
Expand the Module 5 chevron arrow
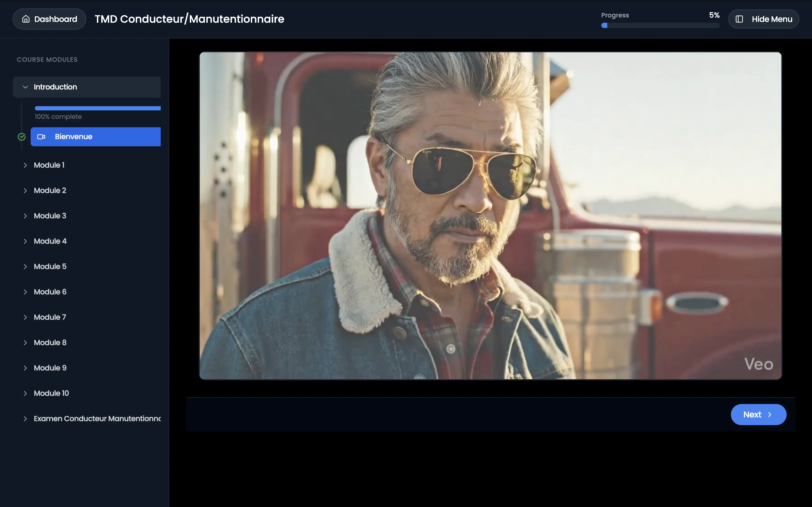point(25,267)
